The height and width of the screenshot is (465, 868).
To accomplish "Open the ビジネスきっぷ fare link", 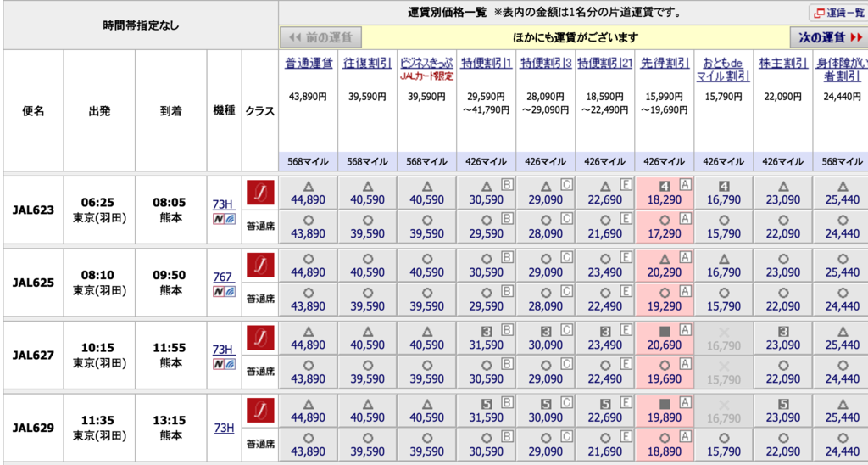I will tap(427, 63).
